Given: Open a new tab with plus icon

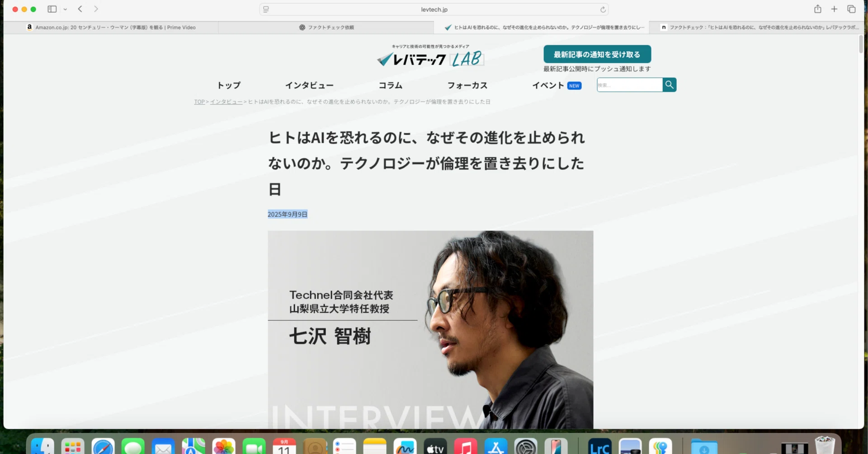Looking at the screenshot, I should tap(834, 9).
